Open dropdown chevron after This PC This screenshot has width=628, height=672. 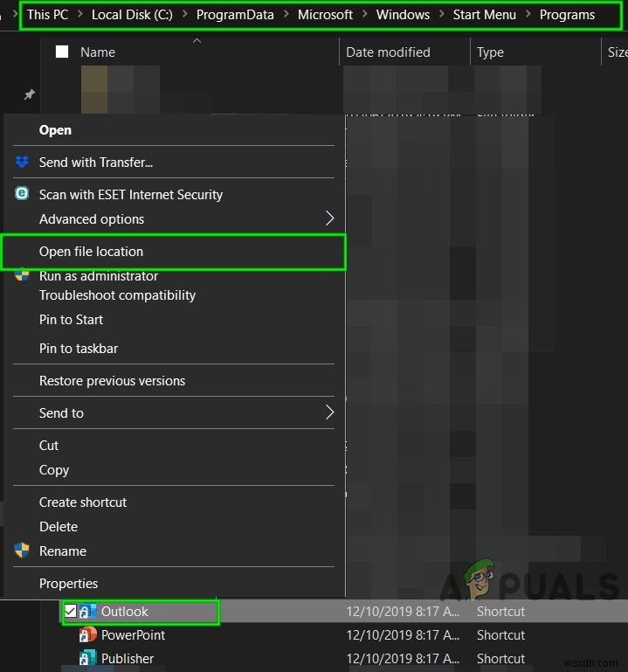coord(80,15)
